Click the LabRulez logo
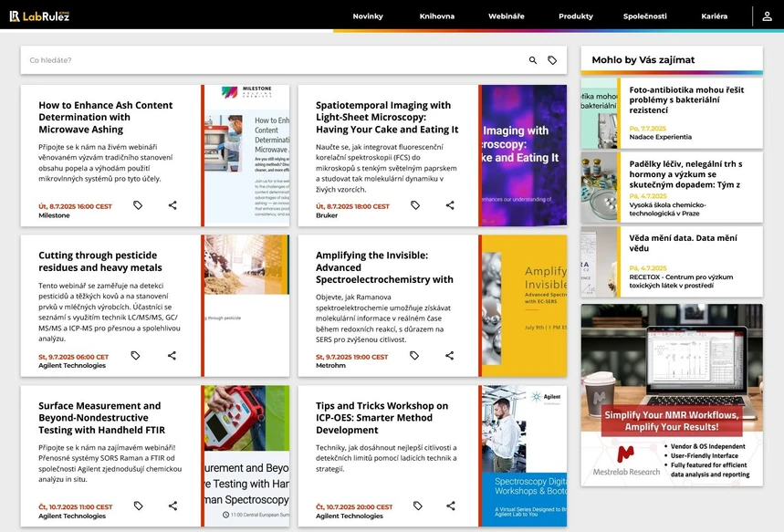The height and width of the screenshot is (532, 784). click(39, 16)
